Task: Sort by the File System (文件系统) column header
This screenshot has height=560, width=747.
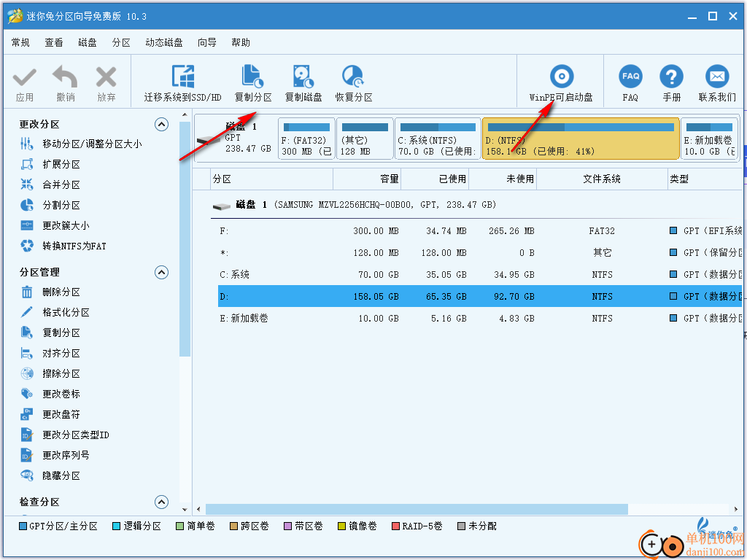Action: (602, 179)
